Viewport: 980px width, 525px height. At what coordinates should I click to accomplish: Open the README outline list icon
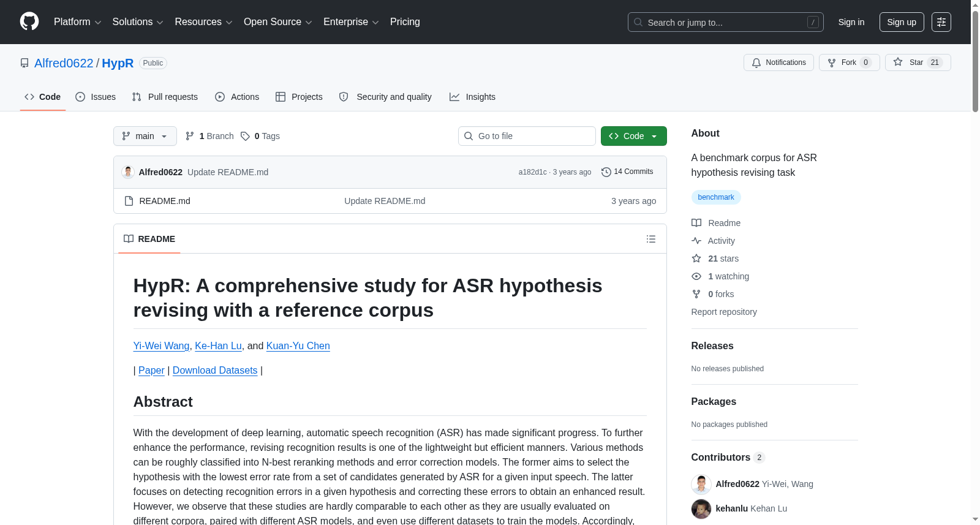click(x=651, y=239)
